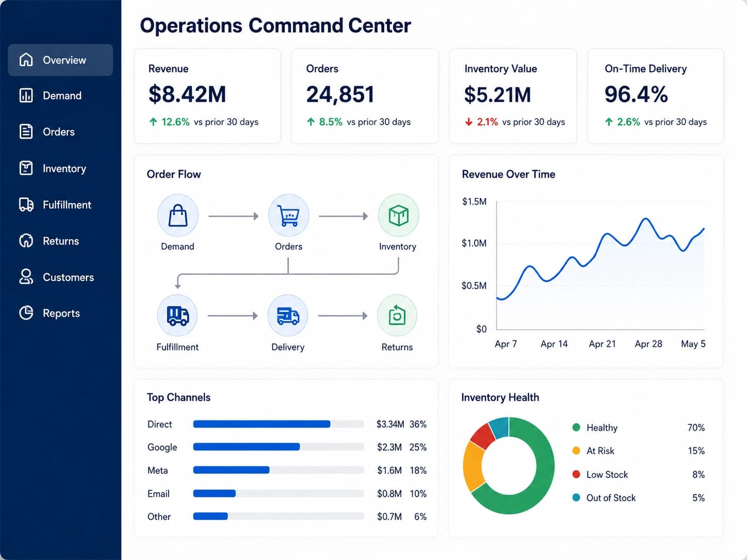The image size is (747, 560).
Task: Click the 96.4% on-time delivery value
Action: click(x=636, y=94)
